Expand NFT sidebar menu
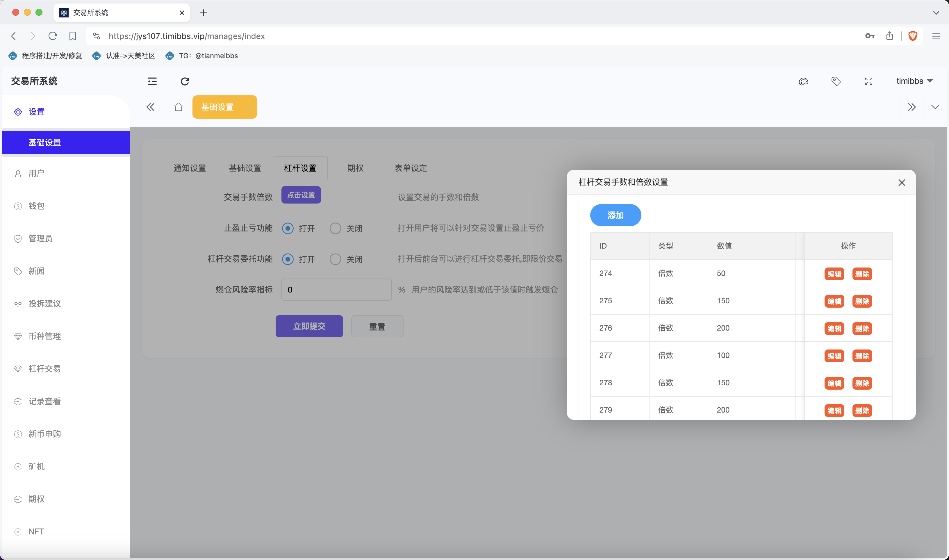The width and height of the screenshot is (949, 560). coord(66,532)
